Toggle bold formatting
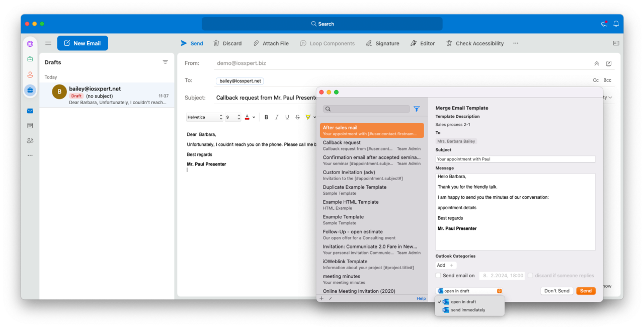This screenshot has width=644, height=327. tap(266, 117)
